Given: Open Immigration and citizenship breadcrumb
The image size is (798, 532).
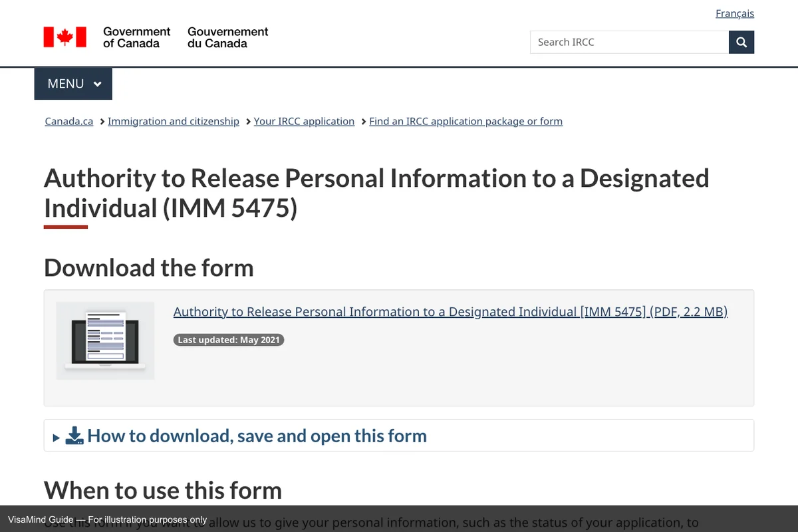Looking at the screenshot, I should (174, 121).
